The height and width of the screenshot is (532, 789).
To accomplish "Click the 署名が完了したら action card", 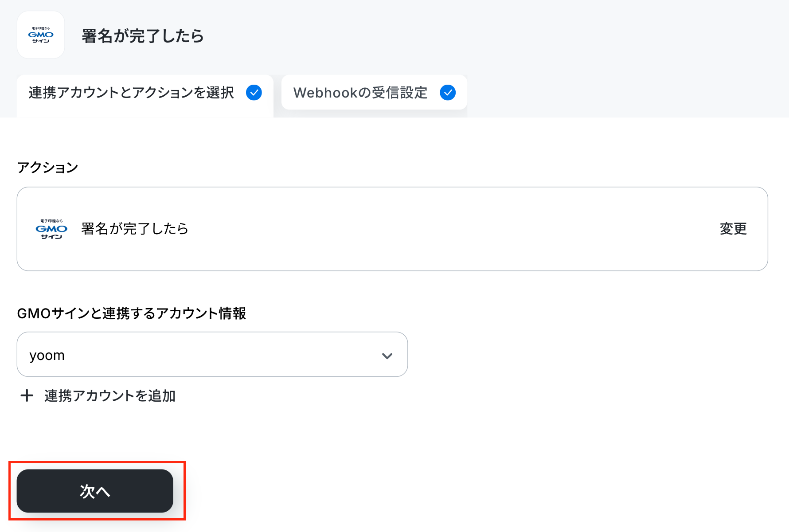I will pos(392,229).
